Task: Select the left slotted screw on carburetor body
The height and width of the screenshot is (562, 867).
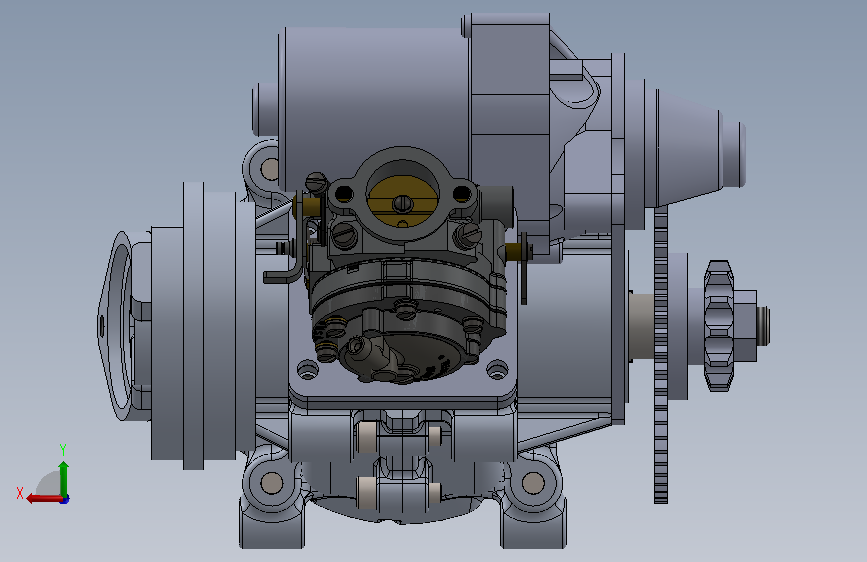Action: [344, 236]
